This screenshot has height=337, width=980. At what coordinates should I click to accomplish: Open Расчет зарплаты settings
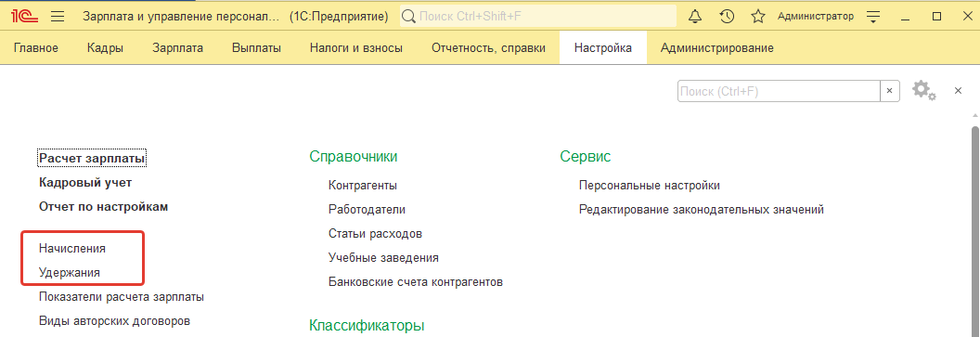tap(92, 159)
